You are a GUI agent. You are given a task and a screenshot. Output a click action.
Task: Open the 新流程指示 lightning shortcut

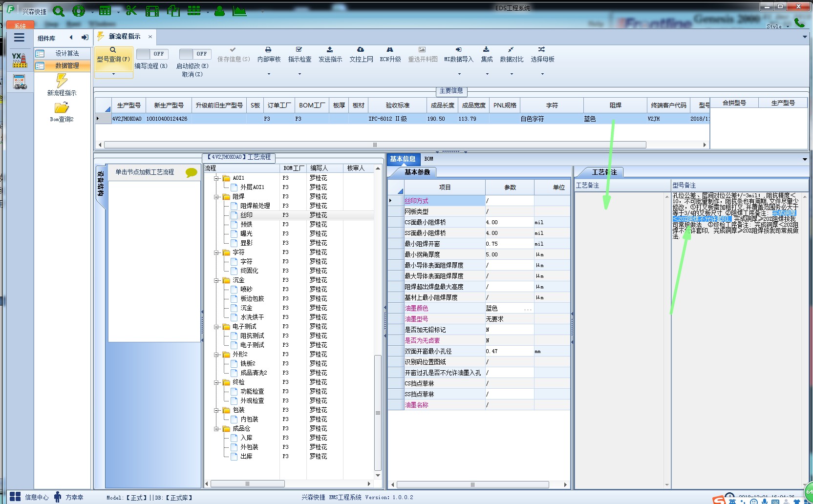(62, 84)
